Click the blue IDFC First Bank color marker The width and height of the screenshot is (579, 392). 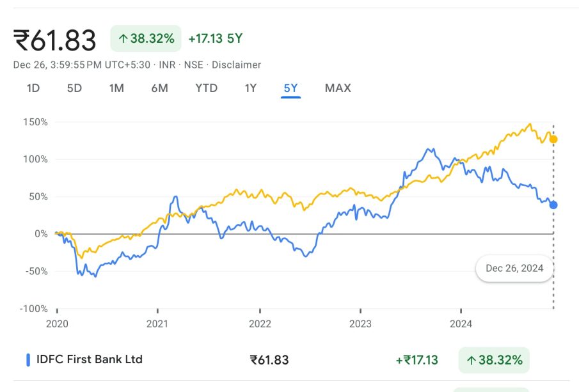coord(28,360)
